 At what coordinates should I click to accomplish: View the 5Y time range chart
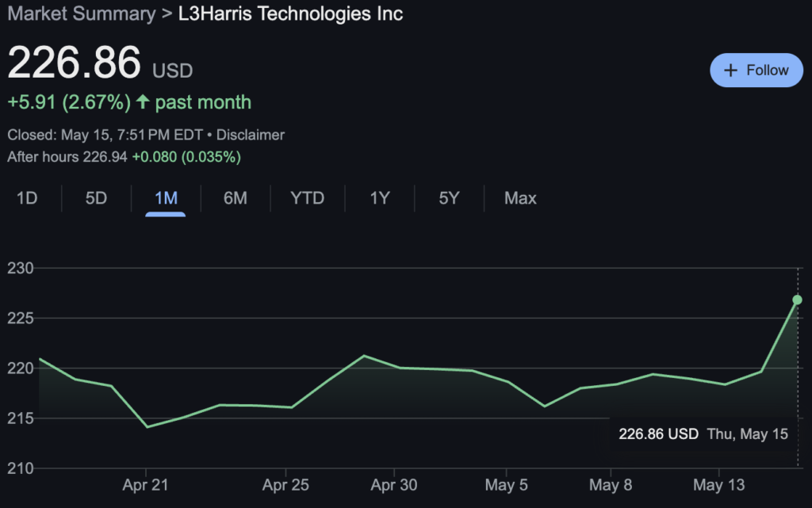point(449,198)
